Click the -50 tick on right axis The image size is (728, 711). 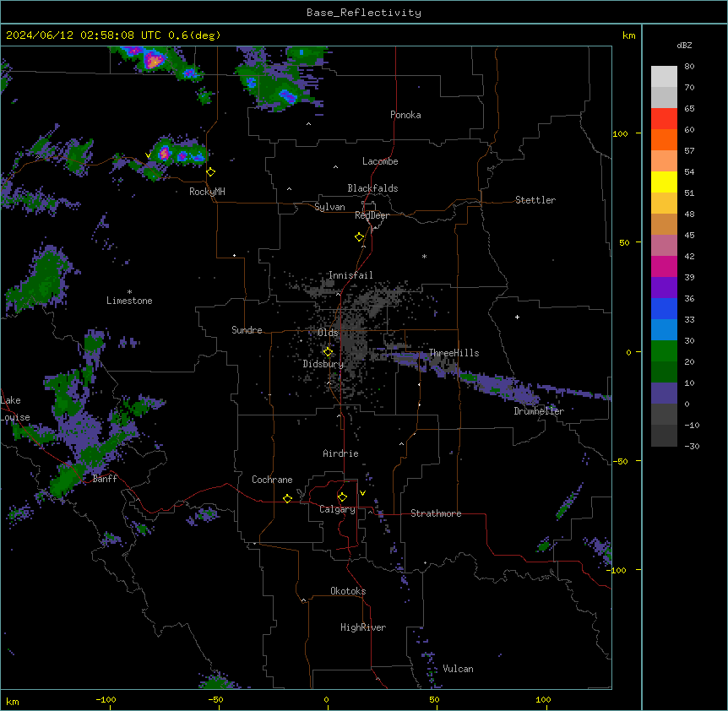tap(620, 461)
